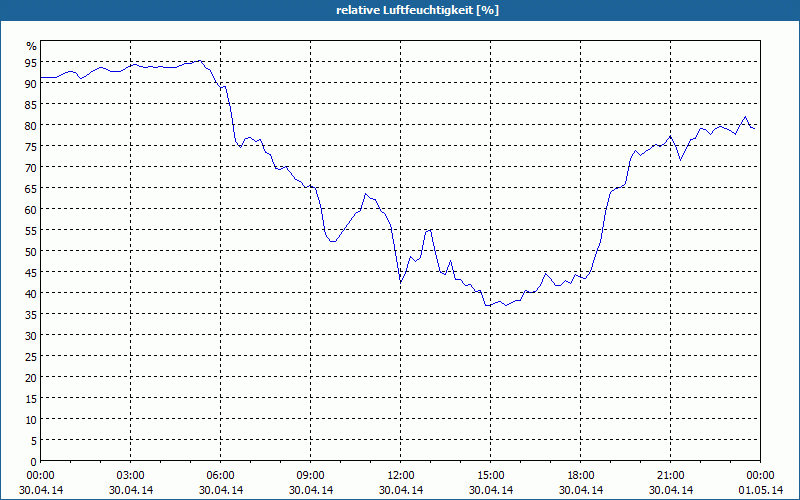Image resolution: width=800 pixels, height=500 pixels.
Task: Select the "95" y-axis label
Action: click(x=31, y=62)
